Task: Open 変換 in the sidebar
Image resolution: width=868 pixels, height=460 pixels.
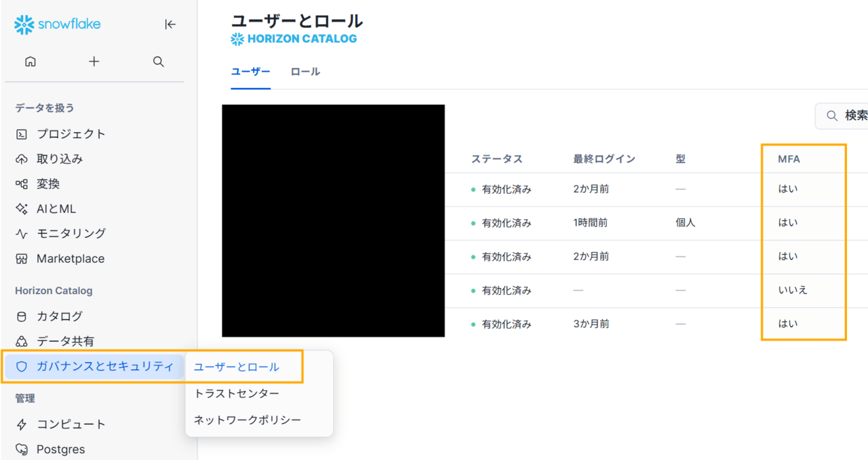Action: (x=48, y=184)
